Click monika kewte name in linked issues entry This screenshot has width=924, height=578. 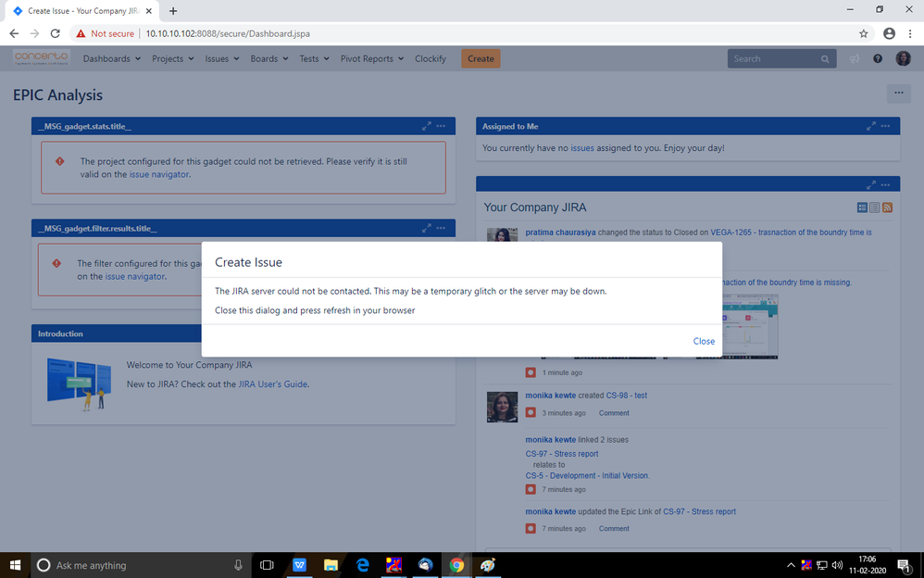pyautogui.click(x=550, y=440)
